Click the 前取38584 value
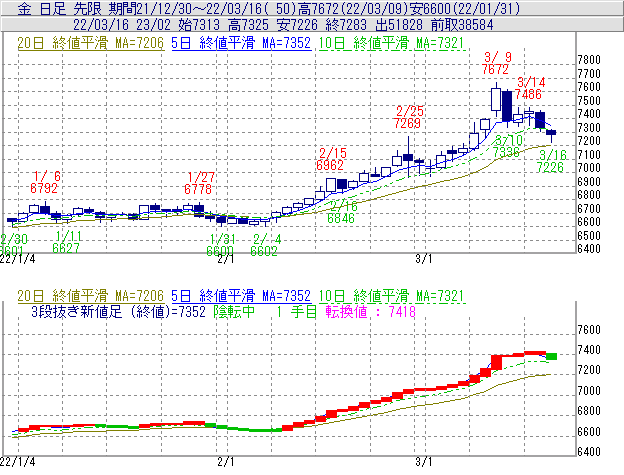The width and height of the screenshot is (624, 475). tap(462, 25)
